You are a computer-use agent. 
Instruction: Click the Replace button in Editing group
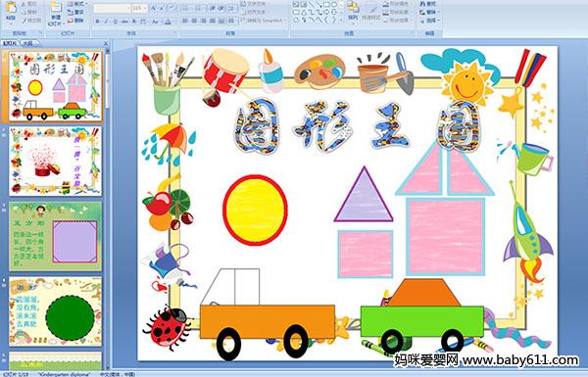430,12
